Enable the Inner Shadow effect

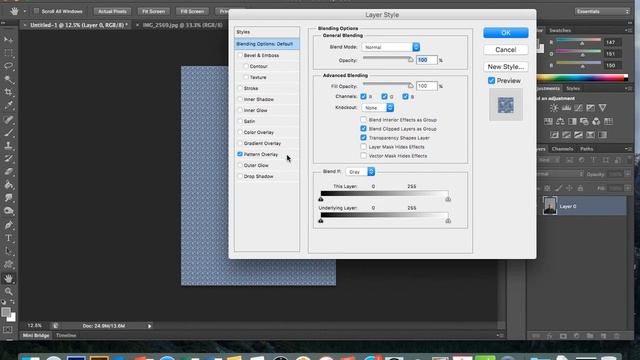(x=240, y=99)
